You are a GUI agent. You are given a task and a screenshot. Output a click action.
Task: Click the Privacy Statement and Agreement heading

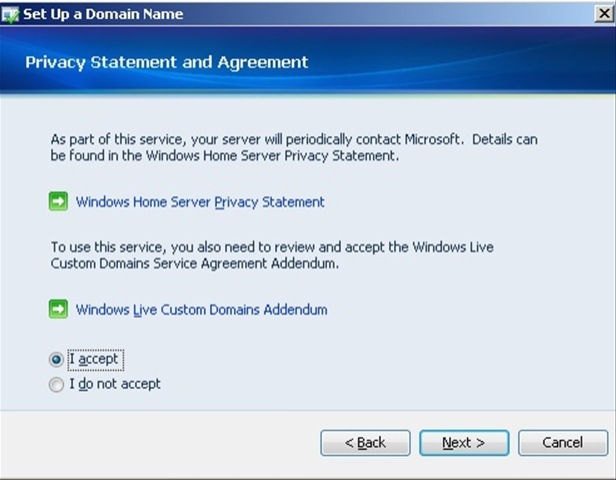click(x=167, y=62)
